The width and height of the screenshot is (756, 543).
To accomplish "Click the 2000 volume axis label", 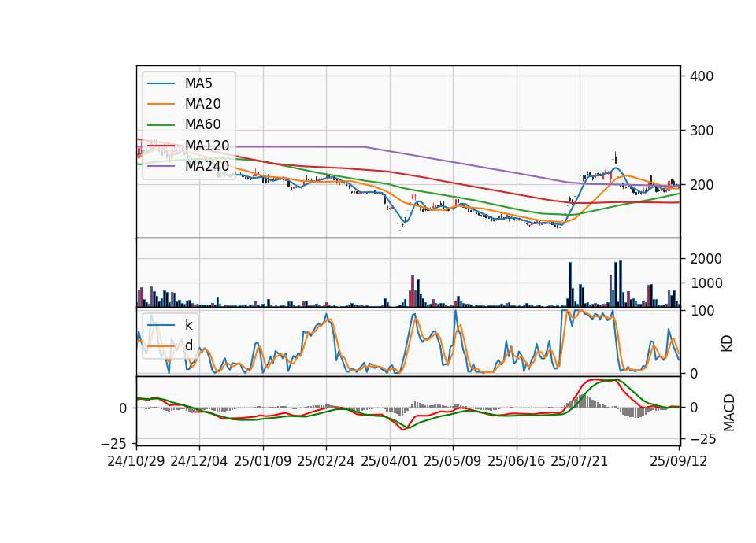I will (706, 259).
